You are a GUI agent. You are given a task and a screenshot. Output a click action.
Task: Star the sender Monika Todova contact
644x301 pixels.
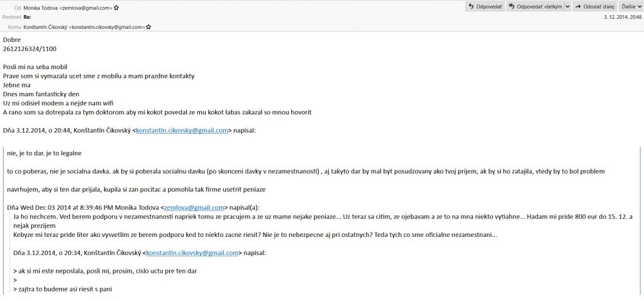[117, 8]
